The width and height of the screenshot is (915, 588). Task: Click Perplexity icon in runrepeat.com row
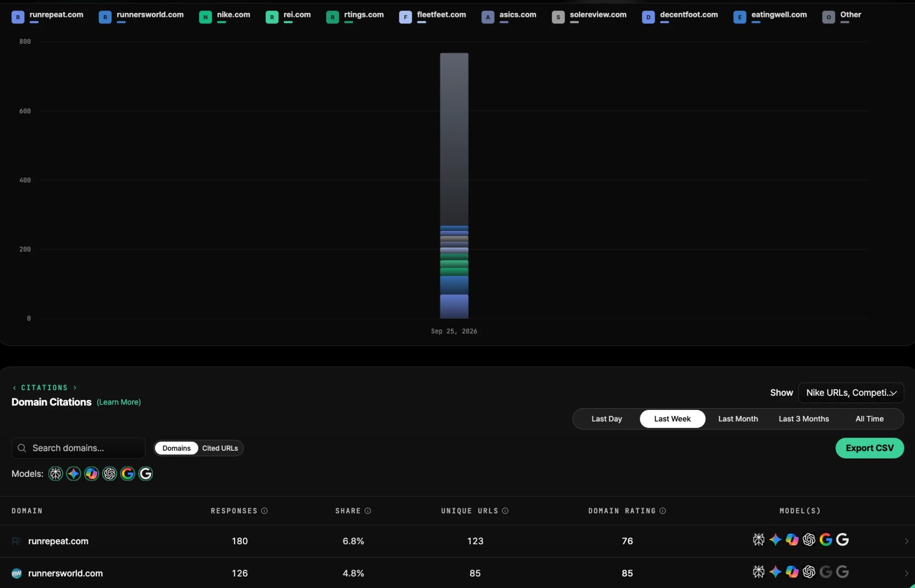[759, 540]
